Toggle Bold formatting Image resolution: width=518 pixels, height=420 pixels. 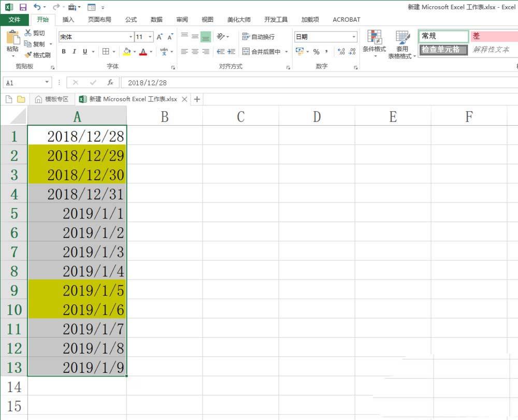pyautogui.click(x=64, y=52)
